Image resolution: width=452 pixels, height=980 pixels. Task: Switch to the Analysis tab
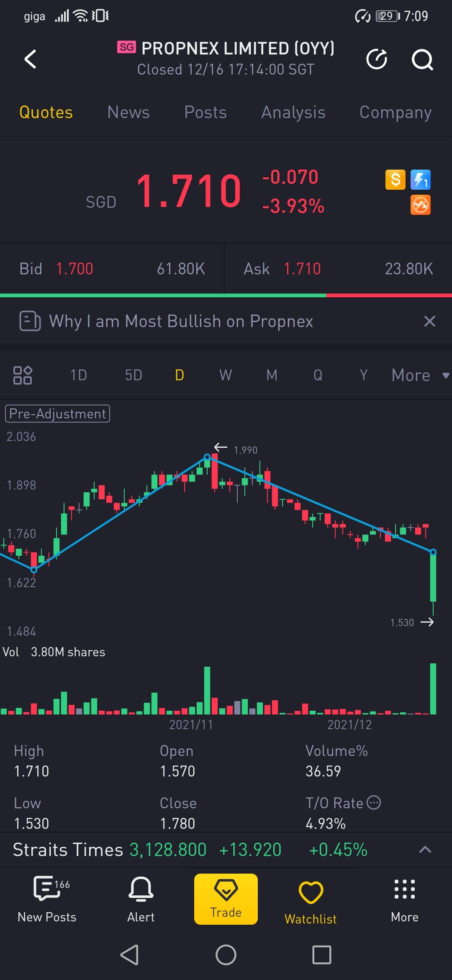pos(293,112)
